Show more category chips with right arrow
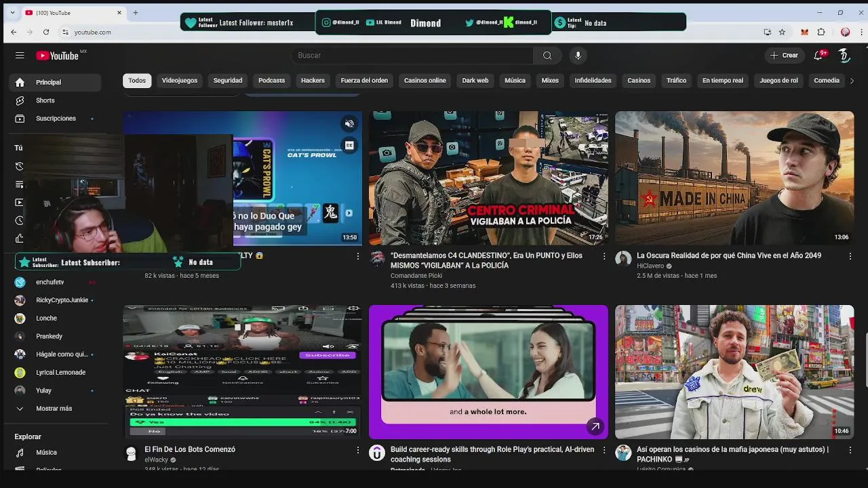 pyautogui.click(x=852, y=81)
